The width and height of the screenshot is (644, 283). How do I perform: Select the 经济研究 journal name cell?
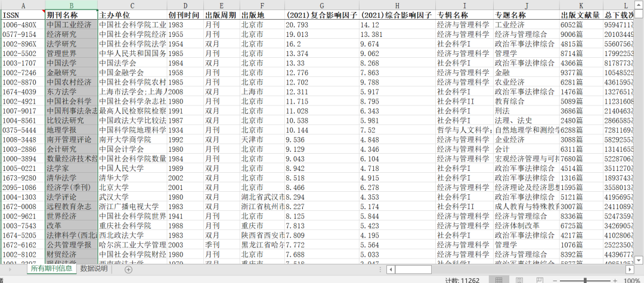[72, 35]
